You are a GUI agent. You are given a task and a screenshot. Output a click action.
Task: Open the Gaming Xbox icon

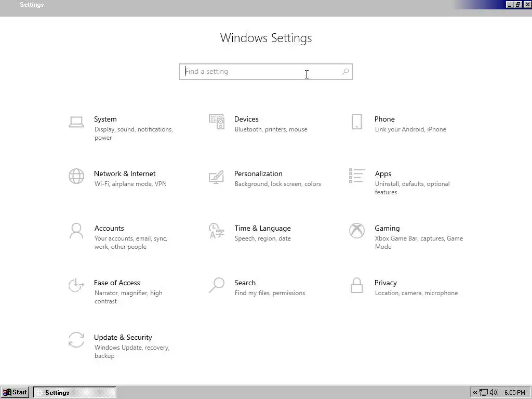tap(357, 231)
